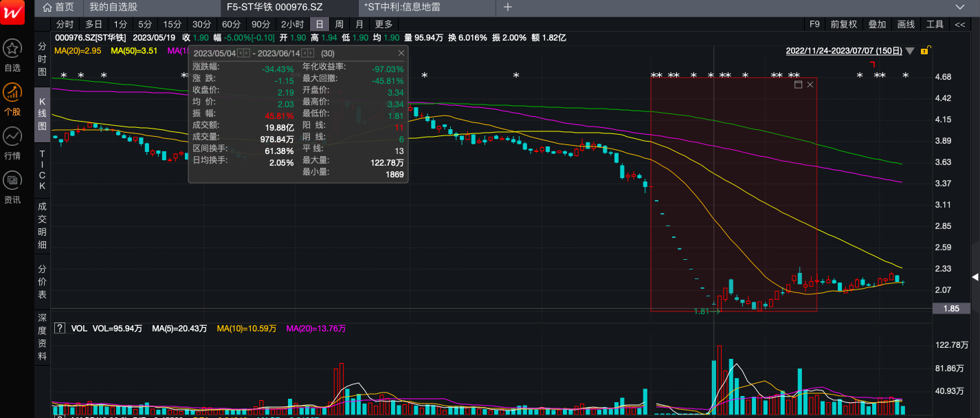Click the 1.85 price marker on axis

(x=951, y=309)
